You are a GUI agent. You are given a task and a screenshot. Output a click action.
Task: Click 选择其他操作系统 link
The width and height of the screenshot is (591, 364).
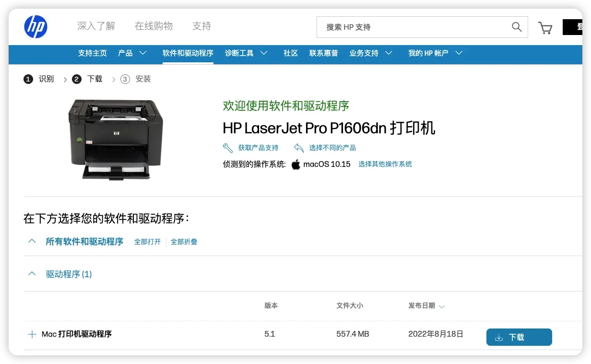tap(385, 164)
